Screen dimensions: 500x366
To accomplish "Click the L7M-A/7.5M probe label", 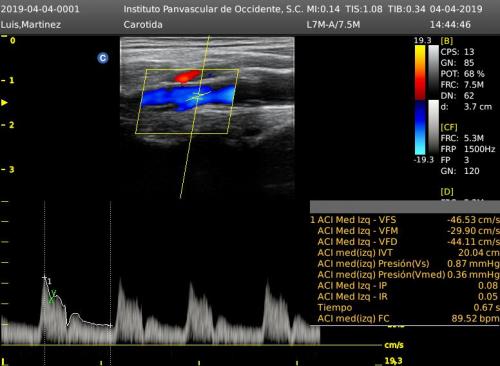I will 333,25.
